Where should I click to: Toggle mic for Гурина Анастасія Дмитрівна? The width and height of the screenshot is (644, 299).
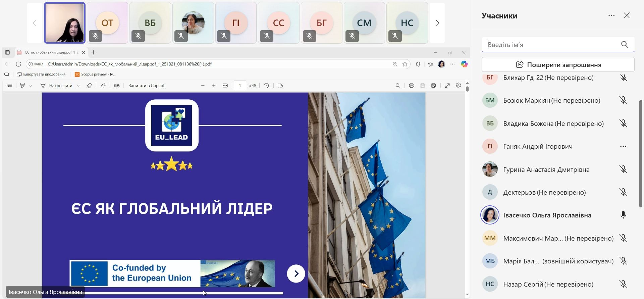point(623,169)
